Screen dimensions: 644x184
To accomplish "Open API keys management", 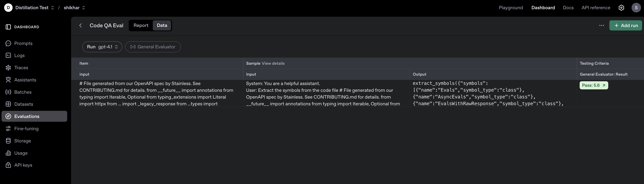I will [23, 165].
